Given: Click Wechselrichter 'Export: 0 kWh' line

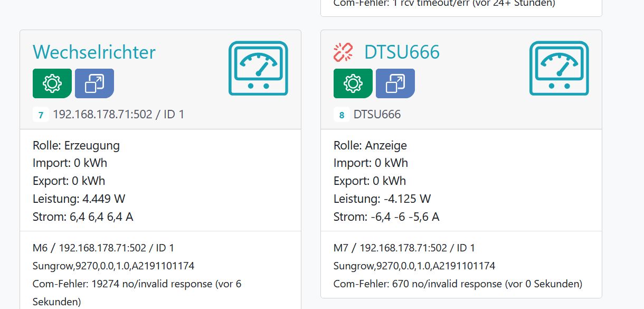Looking at the screenshot, I should point(69,181).
